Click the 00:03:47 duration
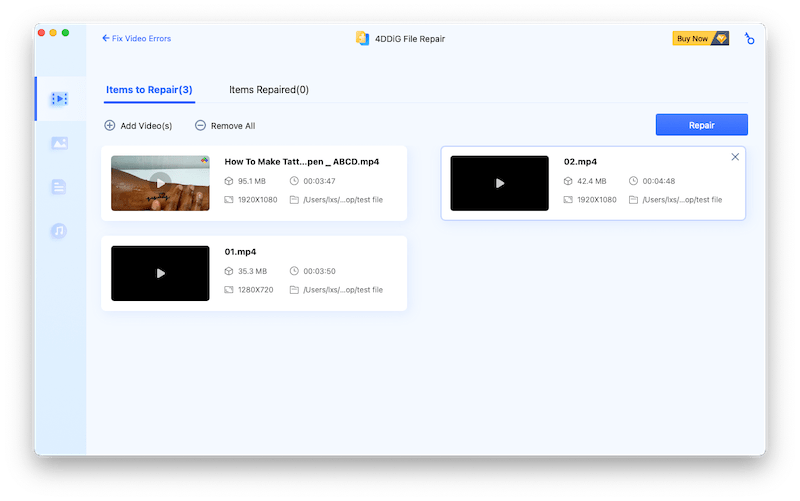 click(x=319, y=181)
